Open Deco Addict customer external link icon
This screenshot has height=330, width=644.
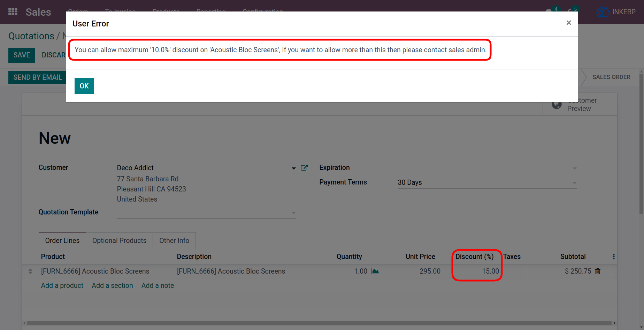[x=304, y=168]
